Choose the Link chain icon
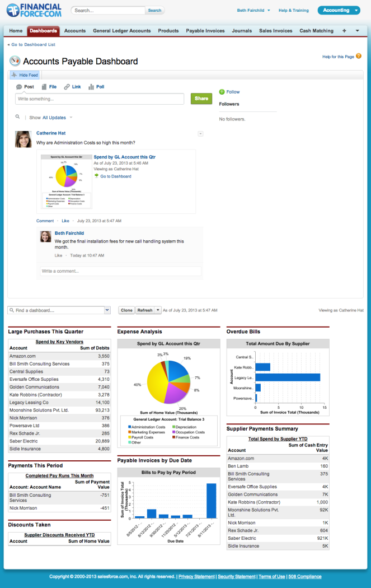Image resolution: width=371 pixels, height=588 pixels. click(67, 87)
